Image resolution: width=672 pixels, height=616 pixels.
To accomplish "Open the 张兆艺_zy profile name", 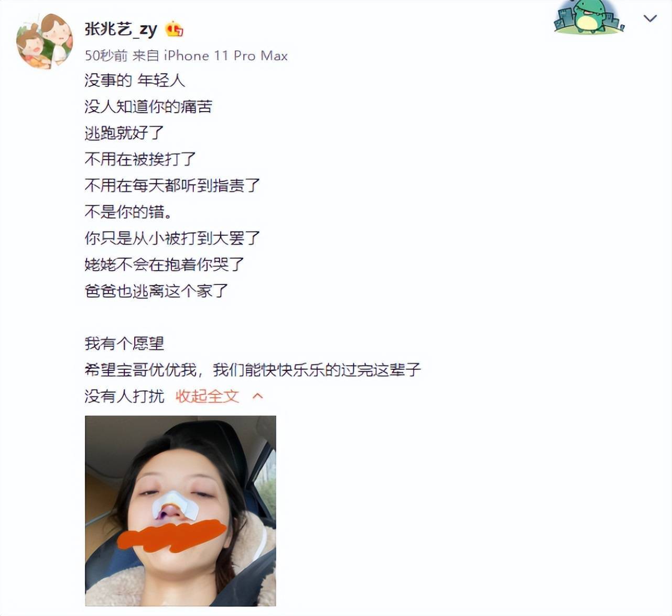I will pyautogui.click(x=121, y=29).
